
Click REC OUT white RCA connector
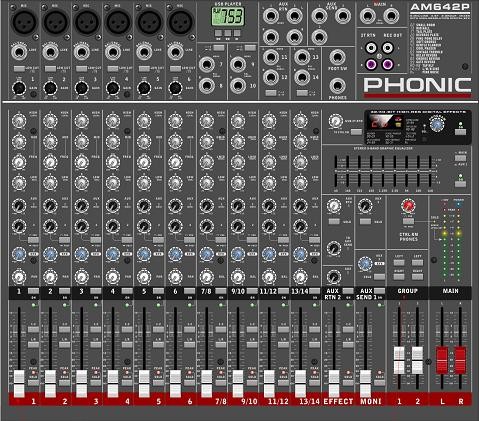tap(387, 48)
